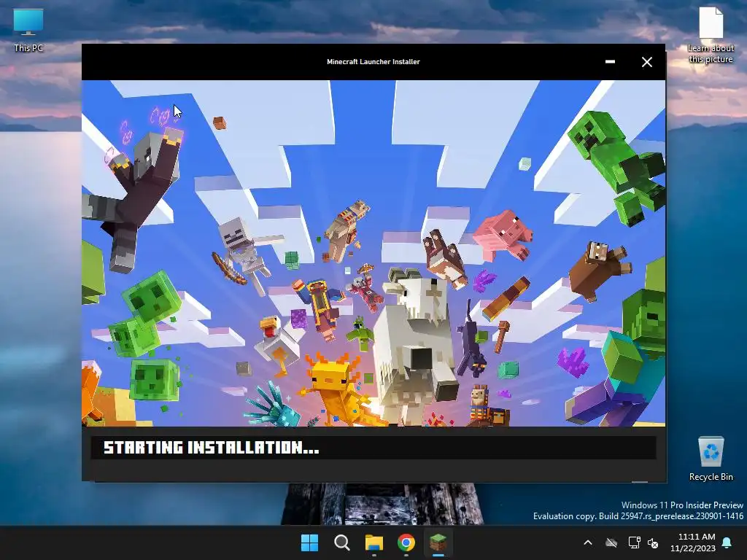
Task: Open the This PC desktop icon
Action: [28, 29]
